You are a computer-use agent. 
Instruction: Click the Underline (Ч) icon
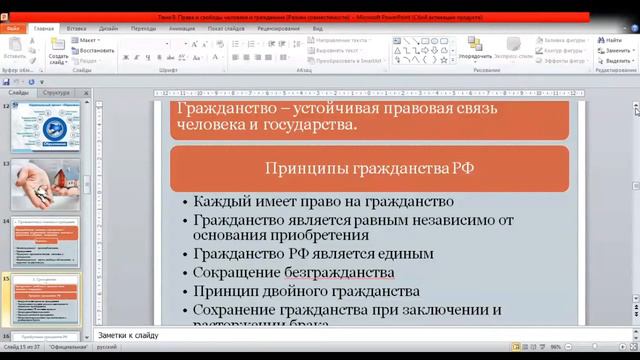click(x=148, y=58)
